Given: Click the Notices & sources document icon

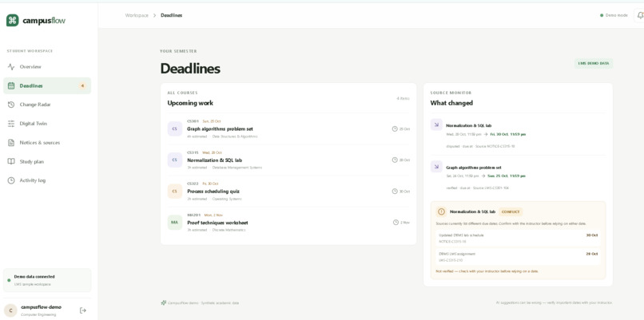Looking at the screenshot, I should (x=11, y=143).
